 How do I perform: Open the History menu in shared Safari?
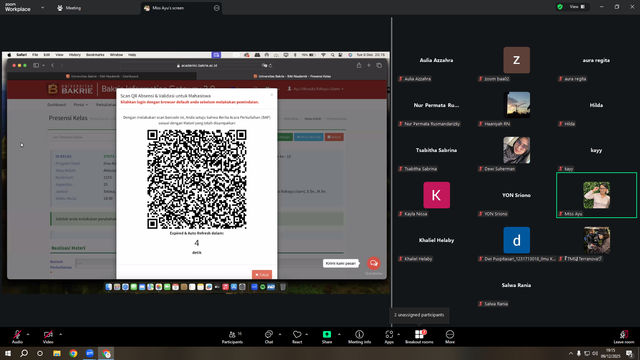tap(75, 55)
